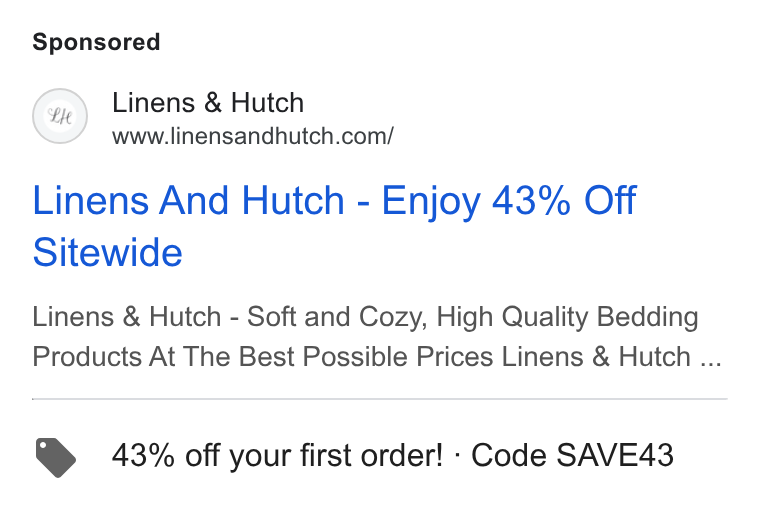Click 'Products At The Best Possible Prices' text
760x516 pixels.
pyautogui.click(x=263, y=357)
